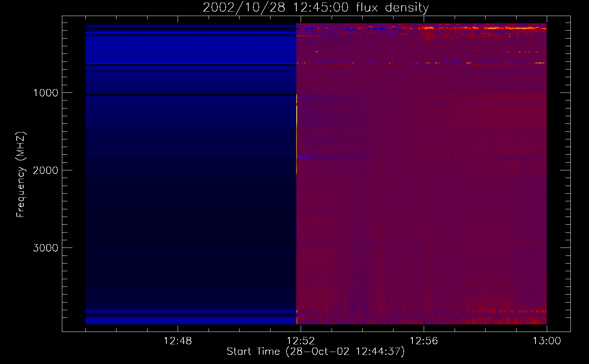
Task: Click the 1000 frequency tick label
Action: [x=46, y=93]
